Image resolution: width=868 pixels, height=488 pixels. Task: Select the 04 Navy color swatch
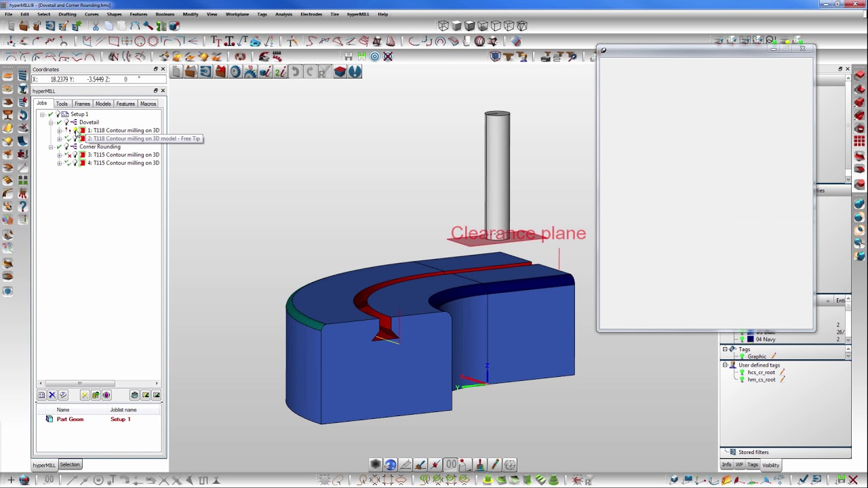tap(750, 339)
